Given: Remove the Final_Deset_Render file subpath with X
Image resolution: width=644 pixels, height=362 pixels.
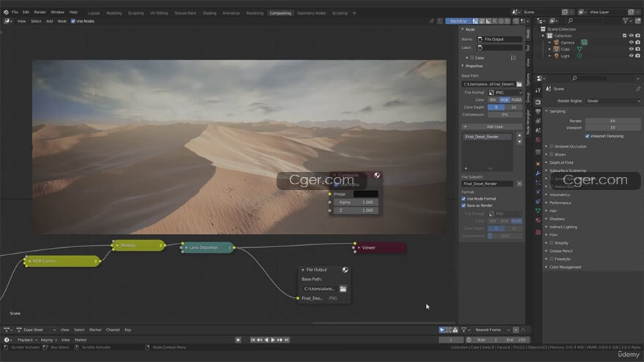Looking at the screenshot, I should [520, 184].
